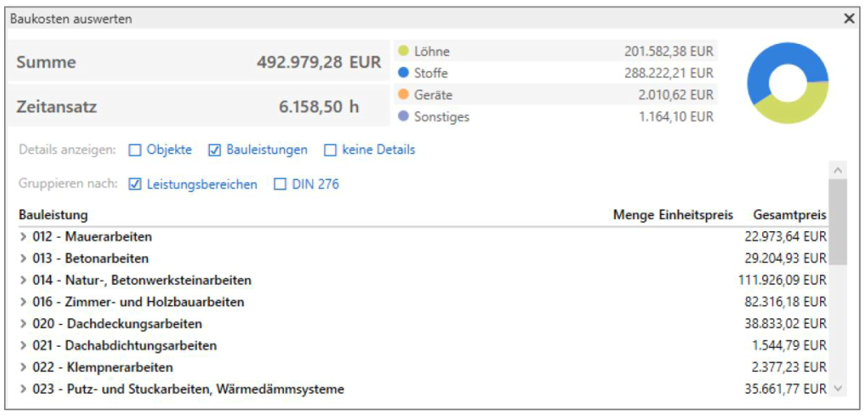Image resolution: width=868 pixels, height=416 pixels.
Task: Click the purple Sonstiges legend dot
Action: click(x=403, y=117)
